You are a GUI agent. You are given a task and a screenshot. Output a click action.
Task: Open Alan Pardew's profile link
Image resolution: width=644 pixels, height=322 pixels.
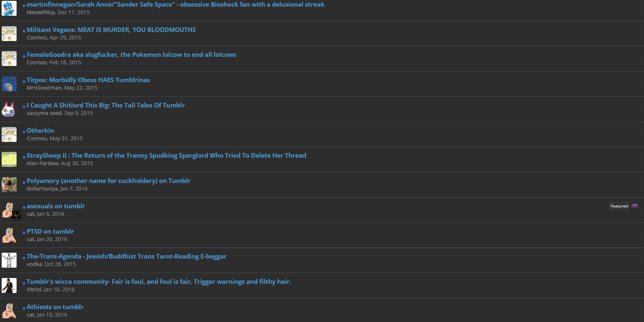(43, 163)
